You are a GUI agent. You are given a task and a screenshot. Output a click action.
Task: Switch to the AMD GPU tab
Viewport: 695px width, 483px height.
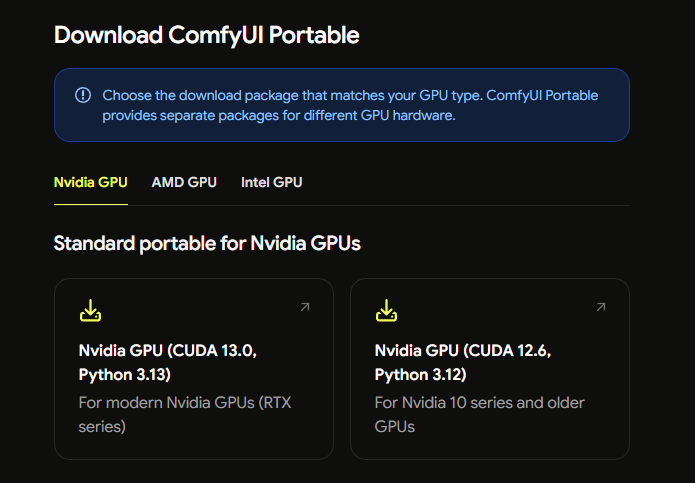184,182
